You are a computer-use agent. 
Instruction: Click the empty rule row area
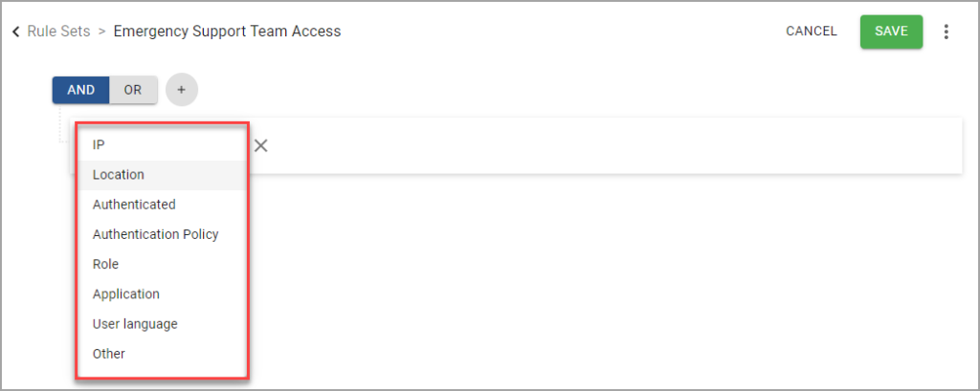(x=606, y=145)
